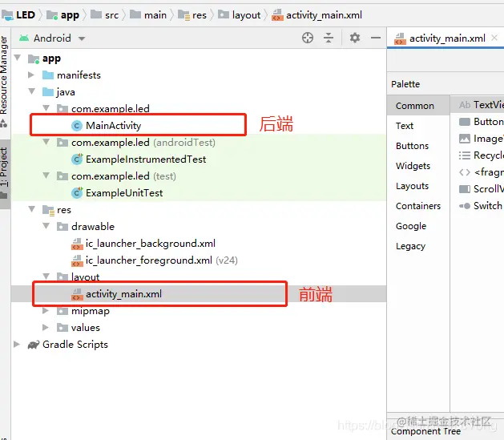Click the Gradle elephant icon
The height and width of the screenshot is (440, 504).
click(34, 345)
